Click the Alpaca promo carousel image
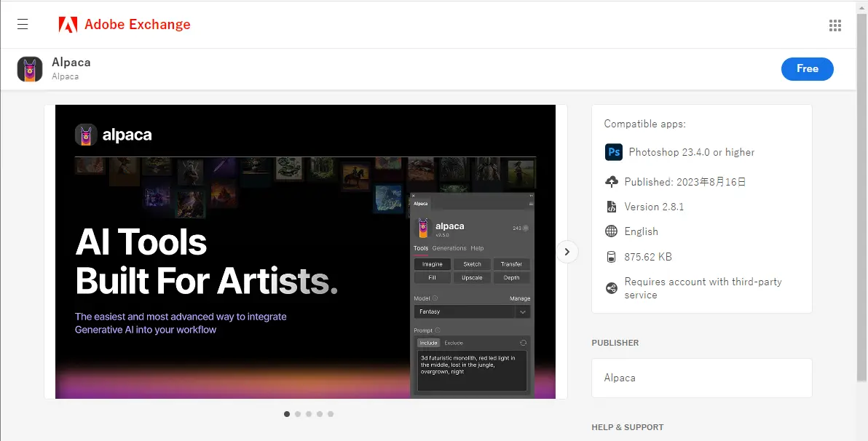 [x=306, y=252]
